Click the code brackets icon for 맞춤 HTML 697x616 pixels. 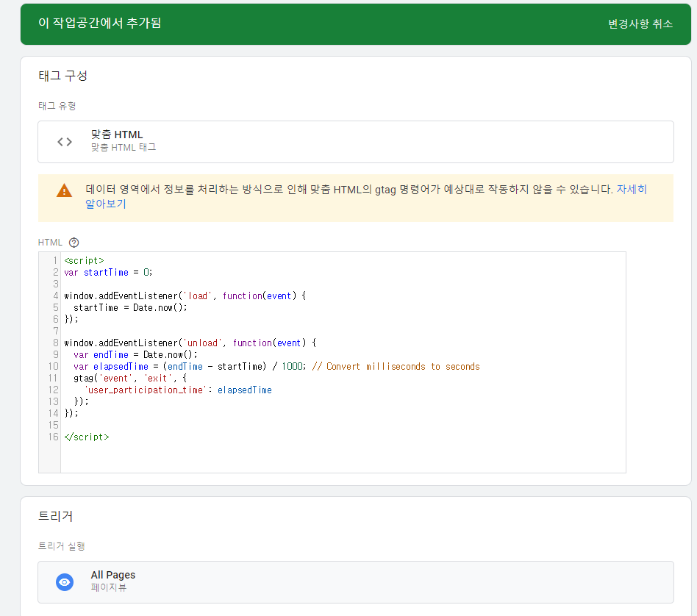click(65, 142)
